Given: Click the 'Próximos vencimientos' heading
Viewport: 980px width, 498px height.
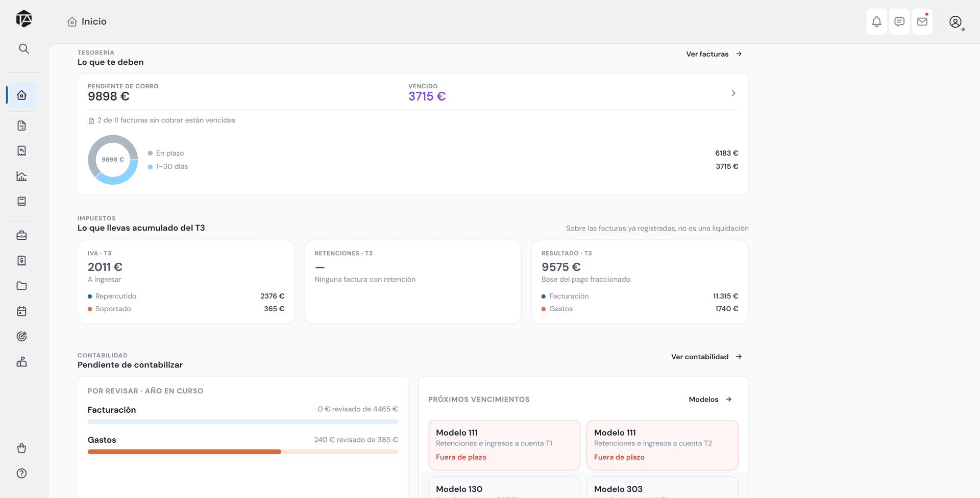Looking at the screenshot, I should click(479, 400).
